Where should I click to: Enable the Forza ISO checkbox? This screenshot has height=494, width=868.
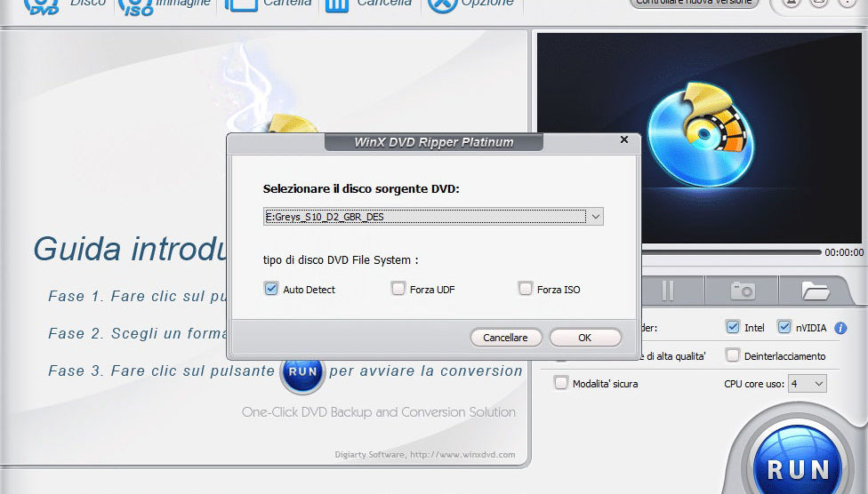click(525, 289)
